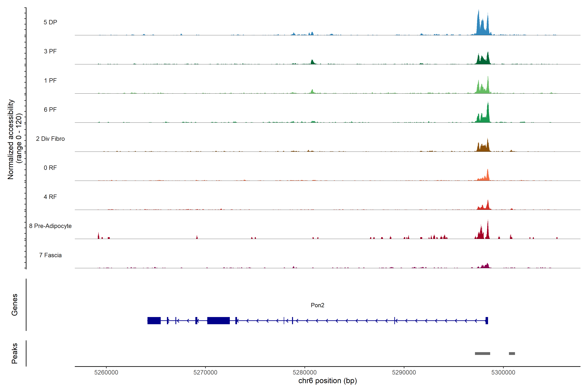Select the 8 Pre-Adipocyte track label
The width and height of the screenshot is (588, 392).
point(50,226)
